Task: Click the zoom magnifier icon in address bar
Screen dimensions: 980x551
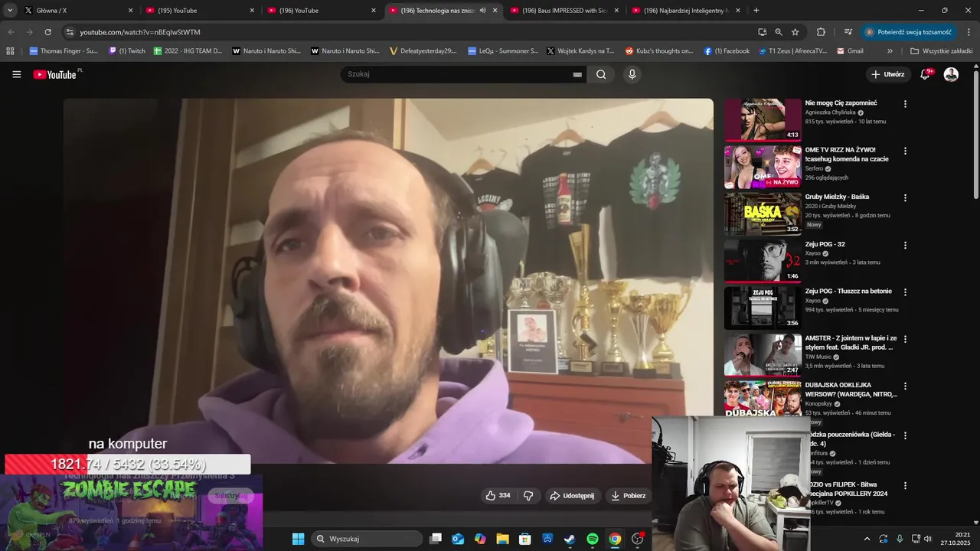Action: pos(779,32)
